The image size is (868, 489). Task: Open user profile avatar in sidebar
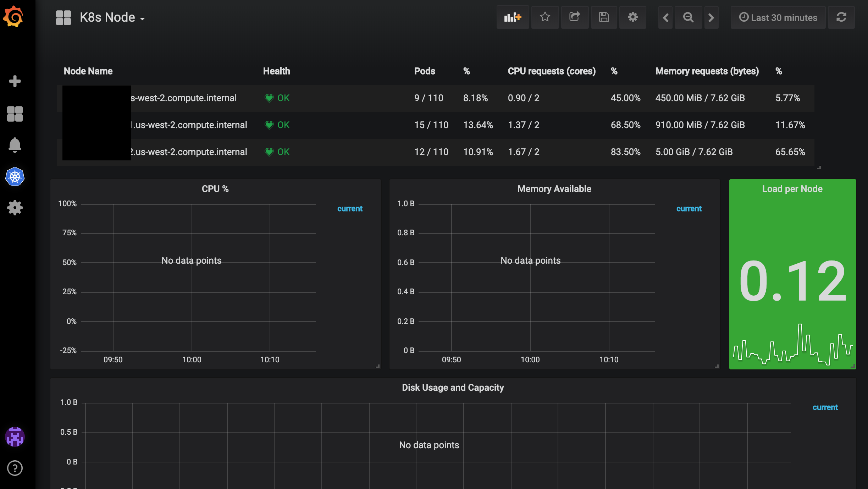coord(14,437)
